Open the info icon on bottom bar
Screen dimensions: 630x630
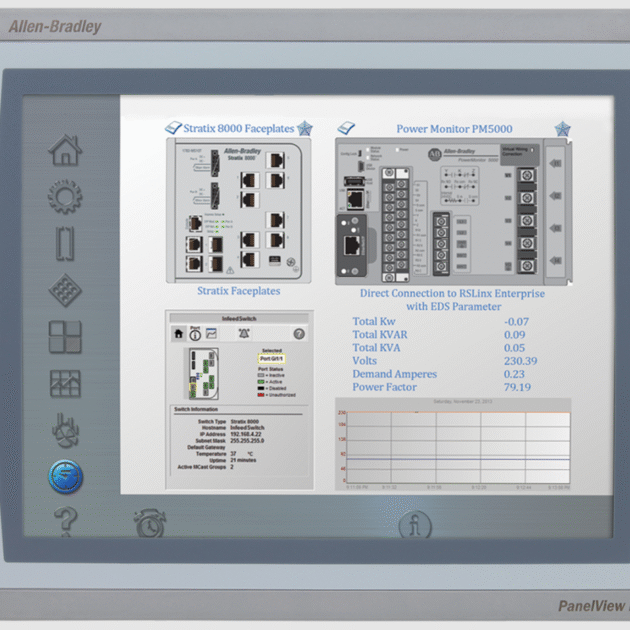coord(415,524)
